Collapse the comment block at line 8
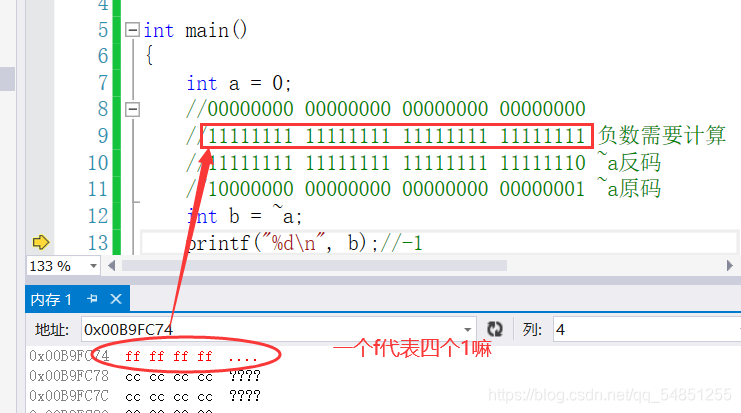 point(132,110)
